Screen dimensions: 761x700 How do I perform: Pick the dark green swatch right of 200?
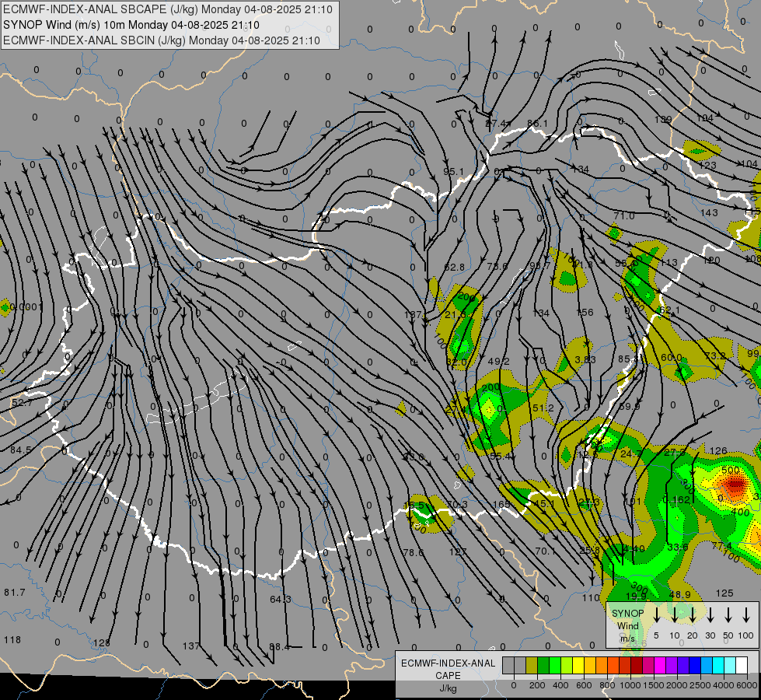pyautogui.click(x=543, y=666)
